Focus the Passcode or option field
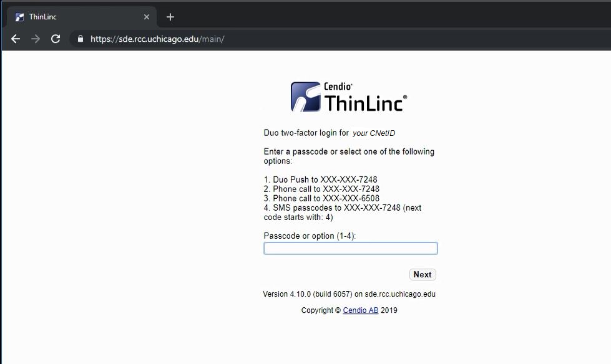The height and width of the screenshot is (364, 611). (x=351, y=248)
